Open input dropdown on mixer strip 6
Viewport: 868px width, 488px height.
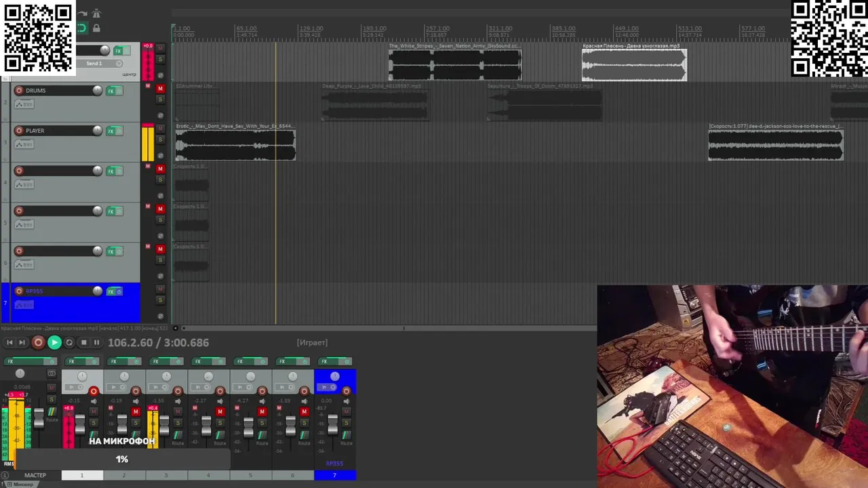[284, 387]
